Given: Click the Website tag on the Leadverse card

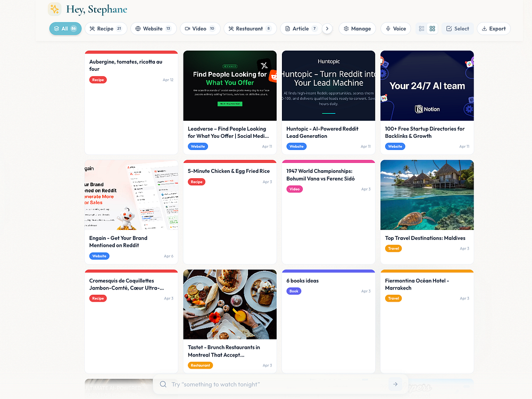Looking at the screenshot, I should (x=198, y=147).
